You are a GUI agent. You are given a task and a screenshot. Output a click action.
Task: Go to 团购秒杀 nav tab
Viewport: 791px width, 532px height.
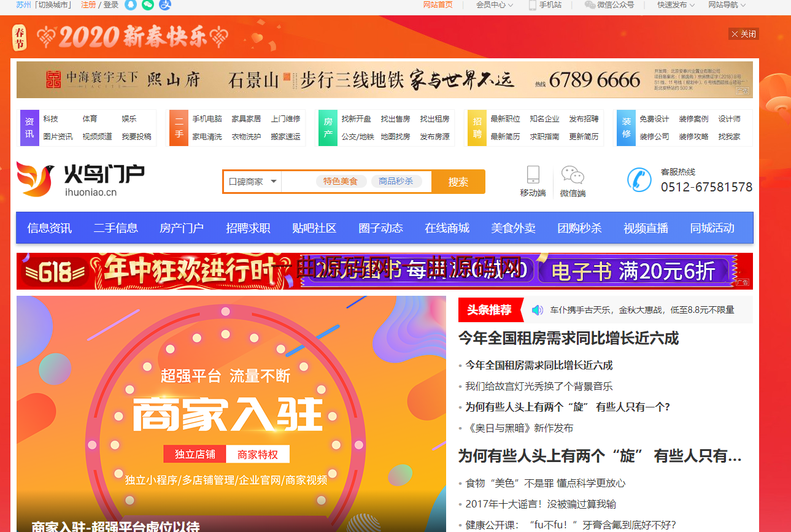[579, 228]
